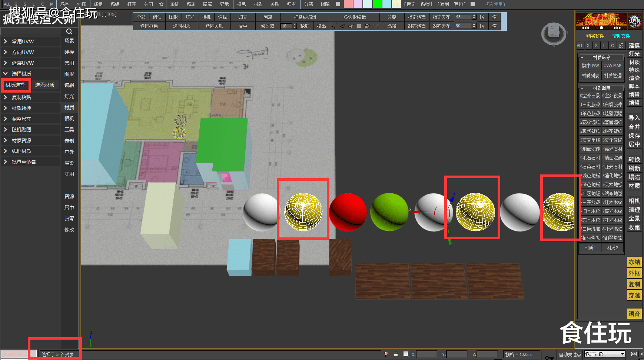Viewport: 644px width, 360px height.
Task: Toggle the checkbox after 穿越 in top bar
Action: [472, 4]
